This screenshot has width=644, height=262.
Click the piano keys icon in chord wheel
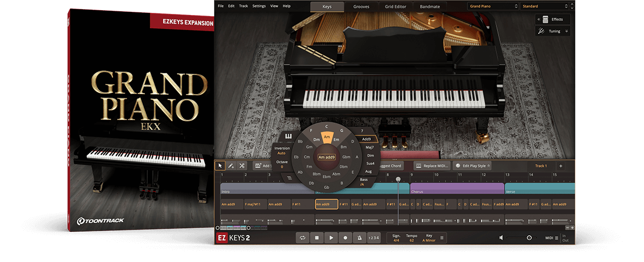(x=288, y=136)
